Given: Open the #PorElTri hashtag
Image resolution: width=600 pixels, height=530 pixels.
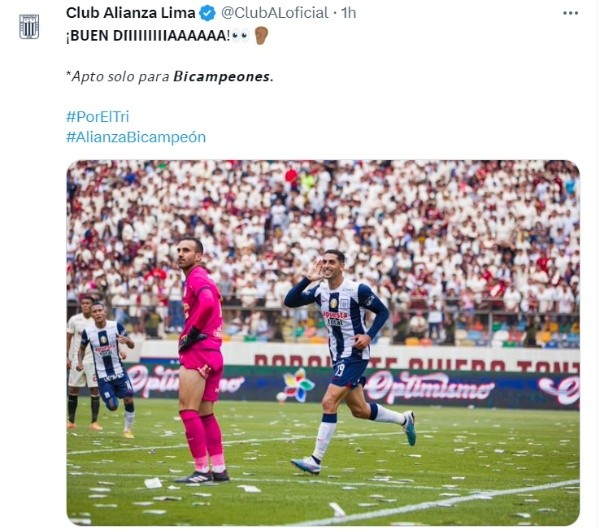Looking at the screenshot, I should click(x=98, y=117).
